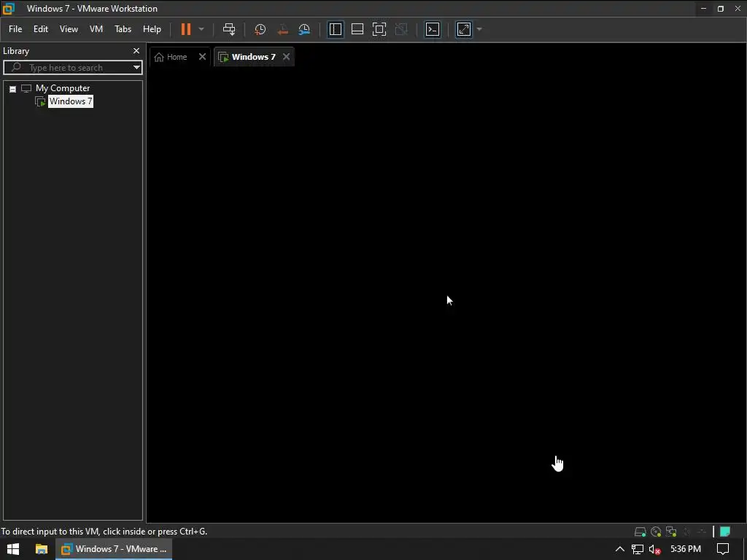The width and height of the screenshot is (747, 560).
Task: Open the library search dropdown arrow
Action: (x=136, y=68)
